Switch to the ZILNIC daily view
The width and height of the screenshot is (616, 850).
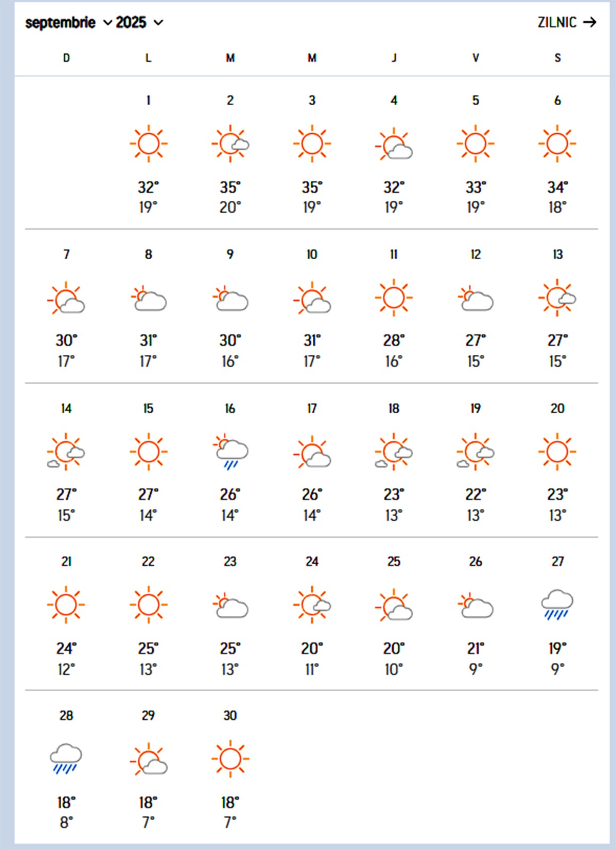(x=567, y=22)
